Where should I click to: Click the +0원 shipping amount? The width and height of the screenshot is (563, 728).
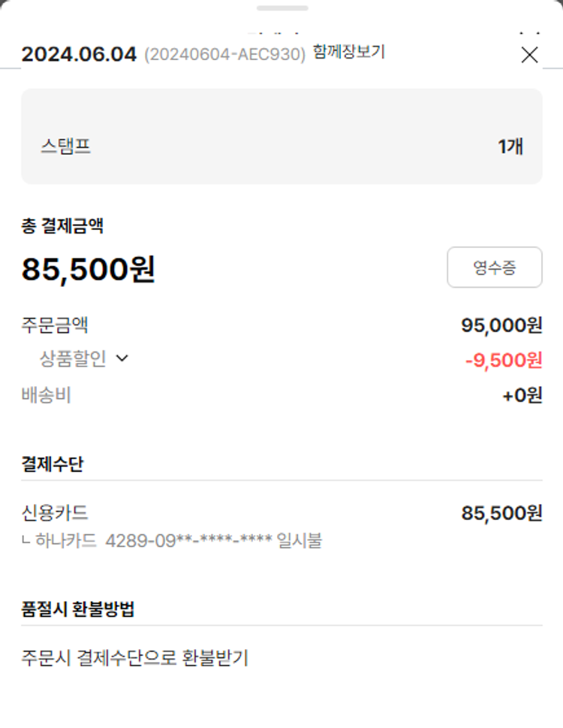(x=522, y=396)
